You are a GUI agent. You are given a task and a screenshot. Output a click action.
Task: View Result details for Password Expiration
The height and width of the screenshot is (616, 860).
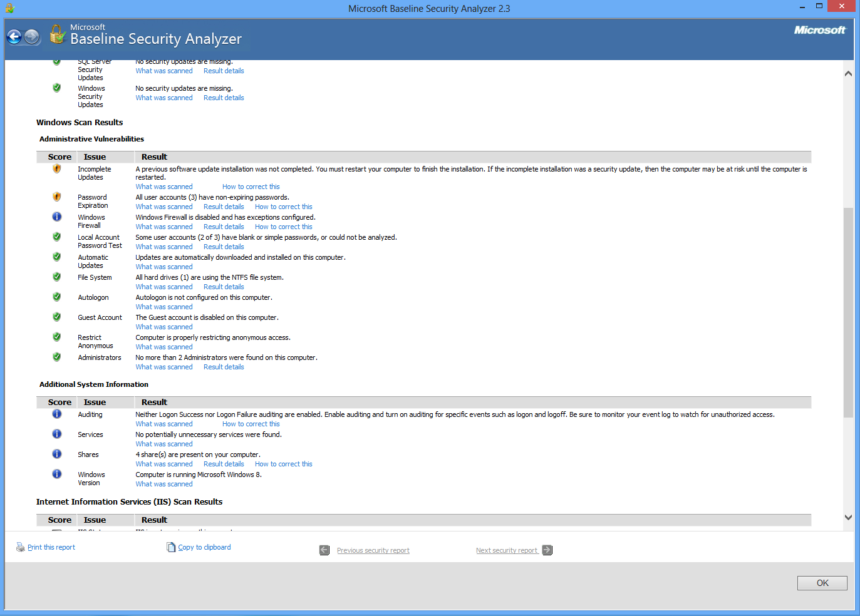[x=224, y=207]
